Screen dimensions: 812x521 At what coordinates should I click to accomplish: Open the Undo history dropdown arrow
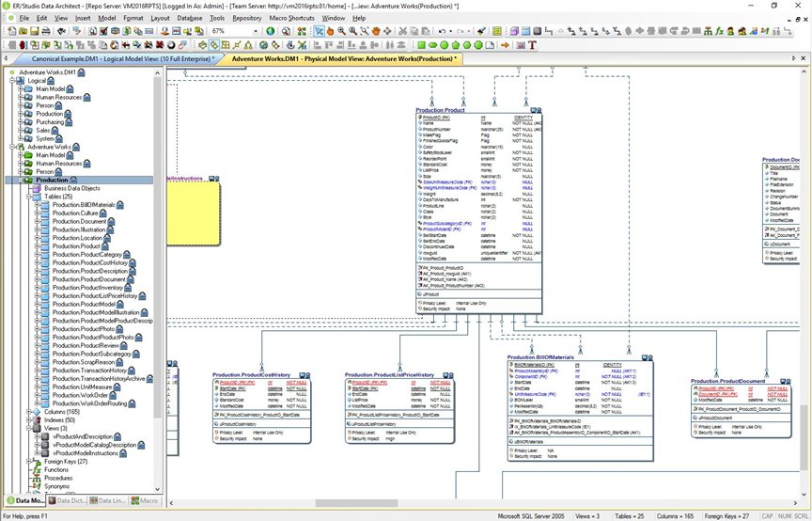[450, 31]
